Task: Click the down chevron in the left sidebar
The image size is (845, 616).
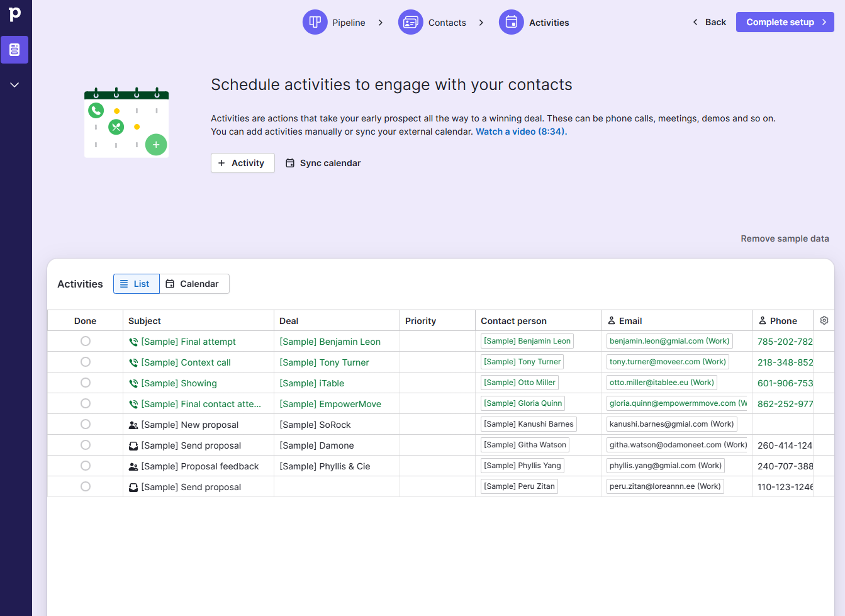Action: 14,84
